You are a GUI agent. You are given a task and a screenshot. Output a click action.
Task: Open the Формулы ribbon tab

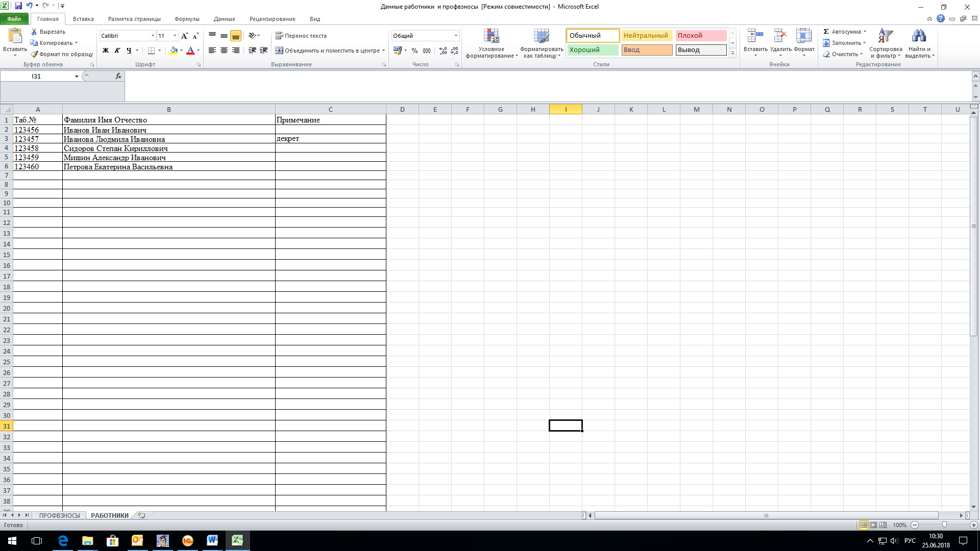click(x=187, y=19)
